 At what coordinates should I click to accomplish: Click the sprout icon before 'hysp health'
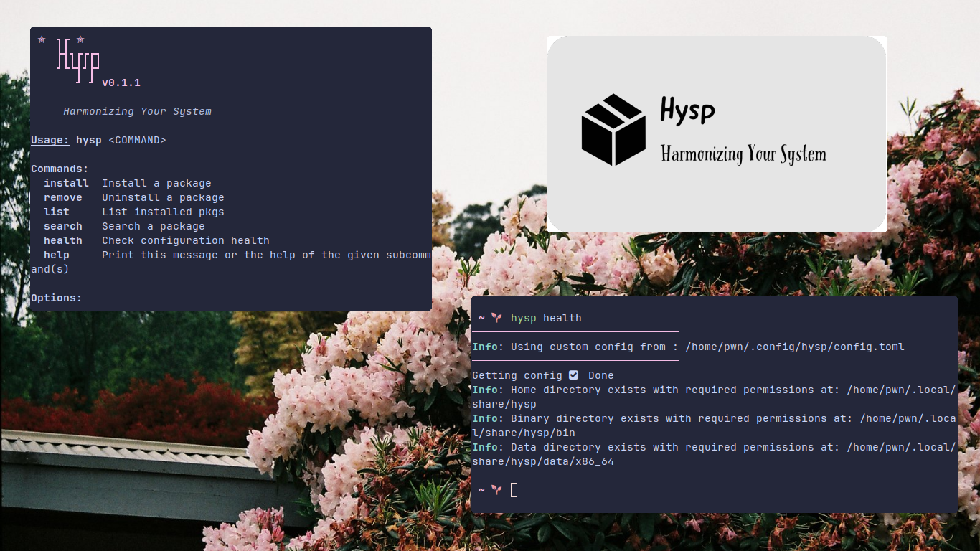496,318
